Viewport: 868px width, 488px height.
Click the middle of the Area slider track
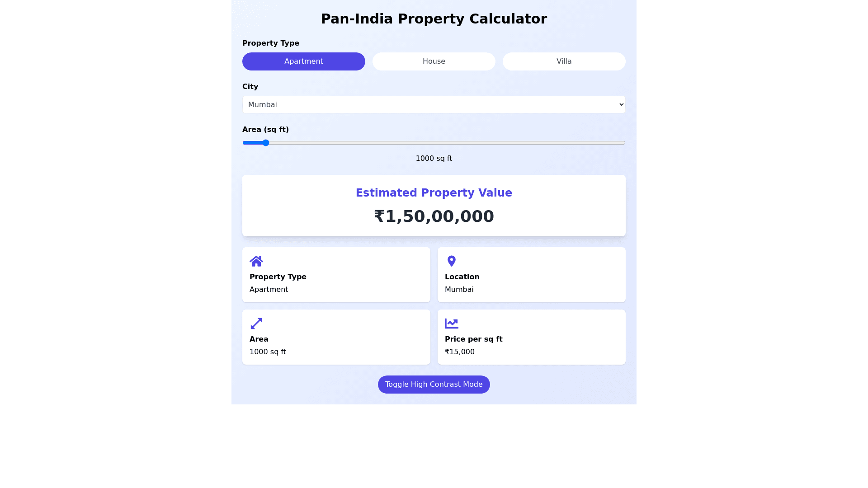(x=434, y=143)
